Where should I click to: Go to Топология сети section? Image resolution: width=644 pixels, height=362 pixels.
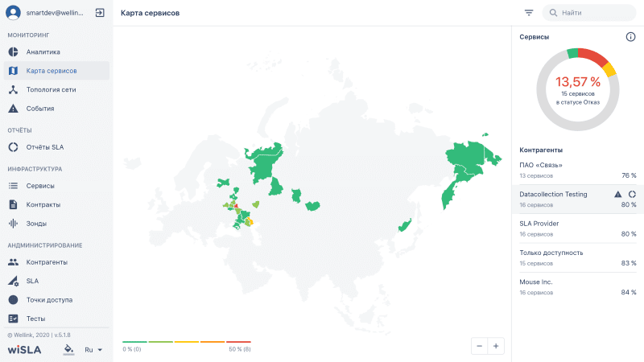tap(51, 89)
